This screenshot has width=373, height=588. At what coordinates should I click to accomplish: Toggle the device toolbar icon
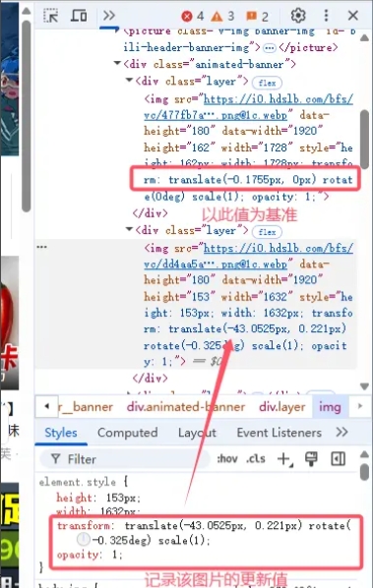pyautogui.click(x=79, y=16)
